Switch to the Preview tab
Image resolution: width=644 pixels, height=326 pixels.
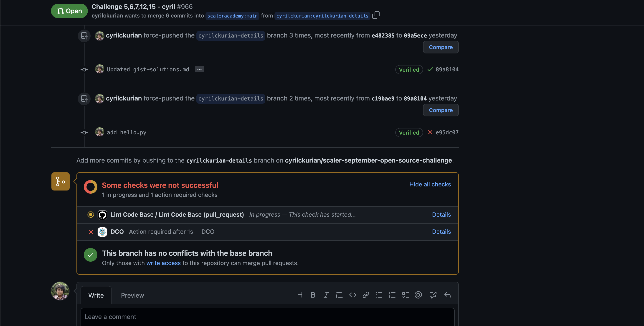pyautogui.click(x=132, y=295)
